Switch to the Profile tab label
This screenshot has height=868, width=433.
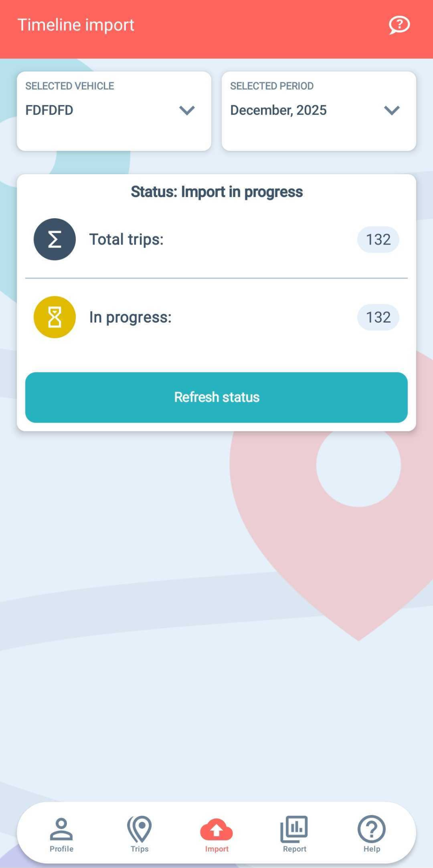coord(61,849)
